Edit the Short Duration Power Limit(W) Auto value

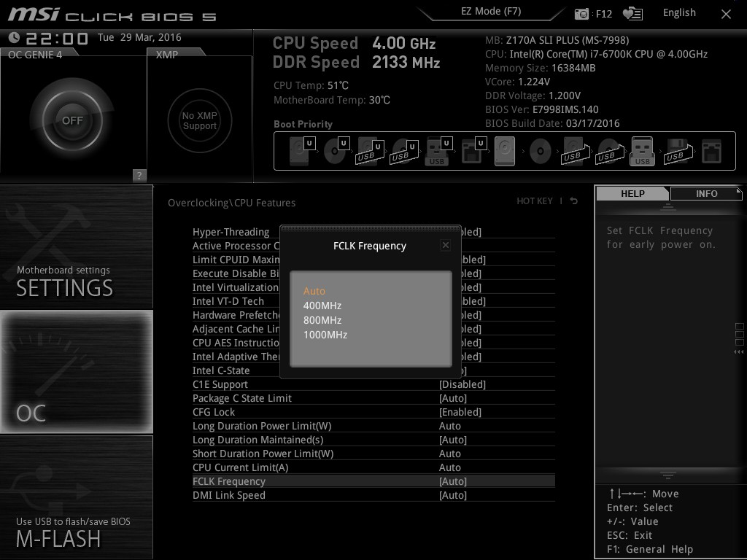click(449, 454)
